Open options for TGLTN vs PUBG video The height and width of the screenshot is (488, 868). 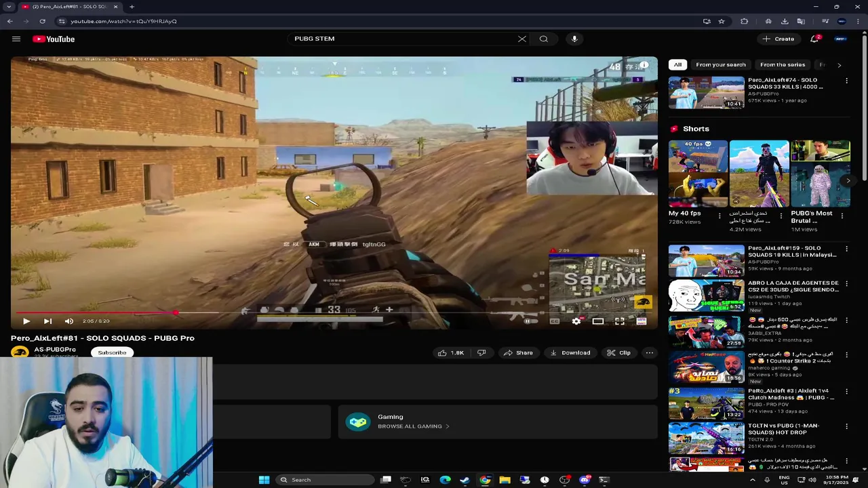846,426
